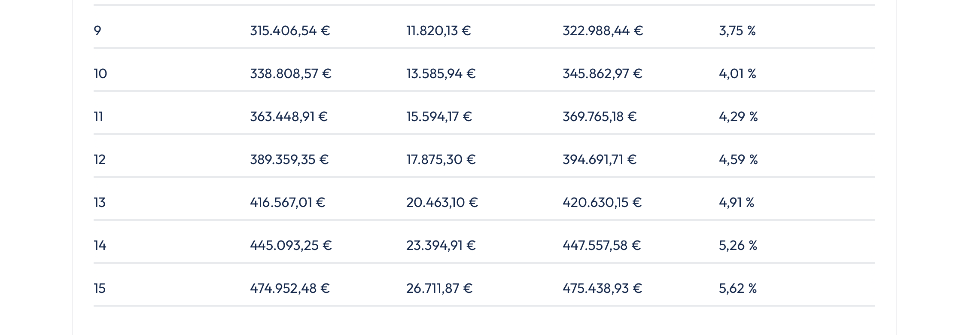The height and width of the screenshot is (335, 980).
Task: Select the 363.448,91 € value
Action: coord(289,116)
